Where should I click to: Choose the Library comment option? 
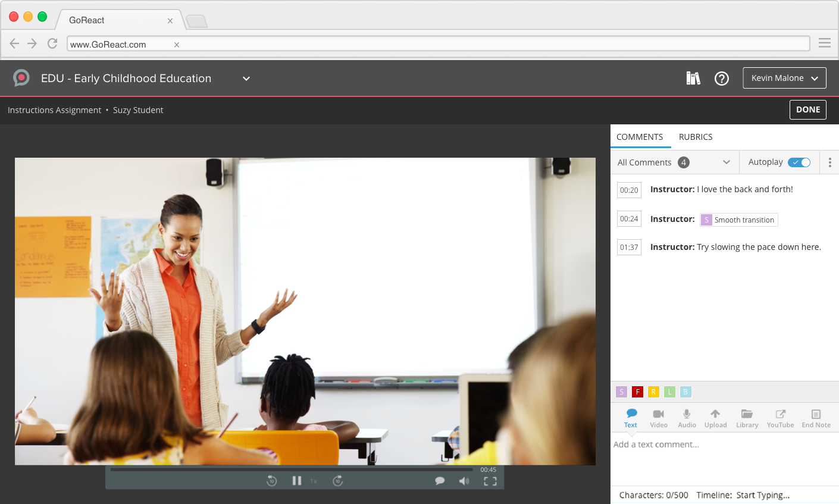point(747,418)
